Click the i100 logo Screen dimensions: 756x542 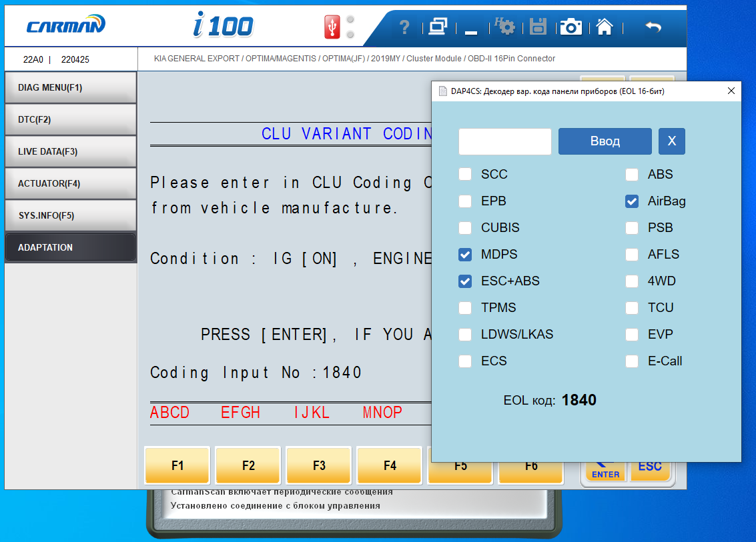click(223, 25)
